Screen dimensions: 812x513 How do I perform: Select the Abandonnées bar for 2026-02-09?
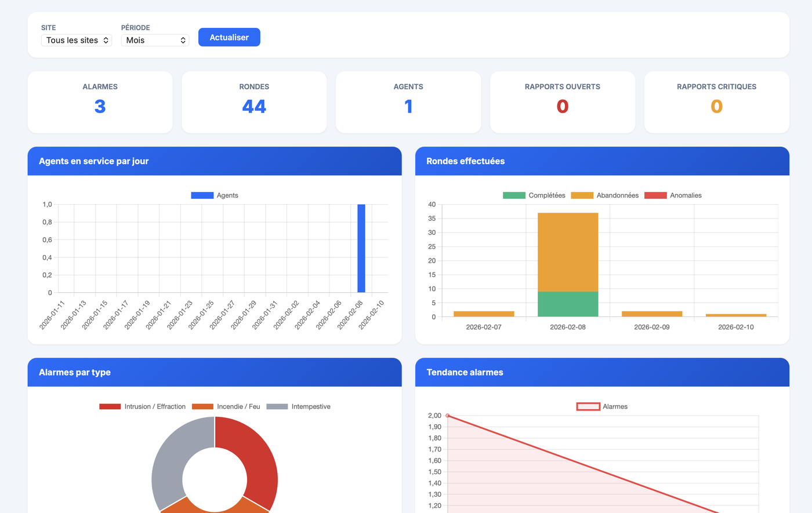(x=652, y=314)
